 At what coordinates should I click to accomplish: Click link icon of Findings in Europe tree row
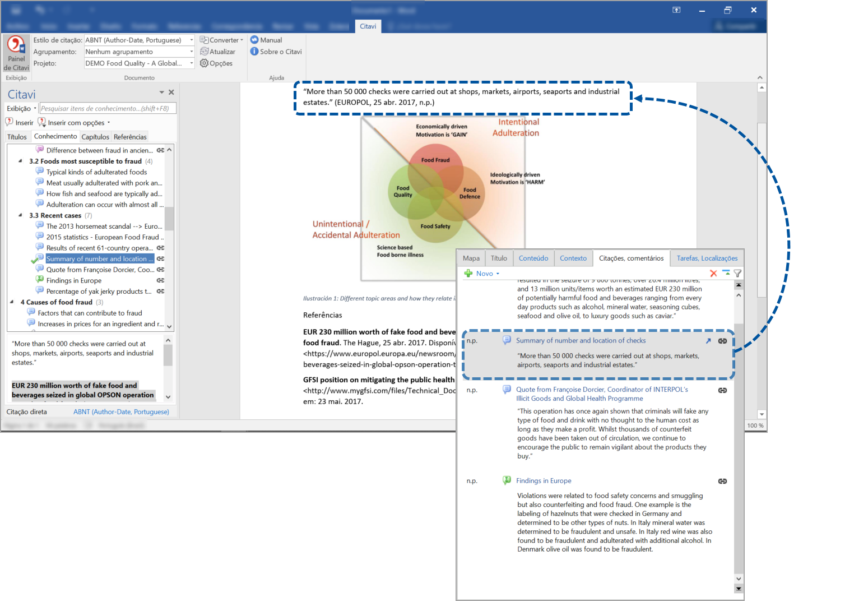(x=161, y=280)
